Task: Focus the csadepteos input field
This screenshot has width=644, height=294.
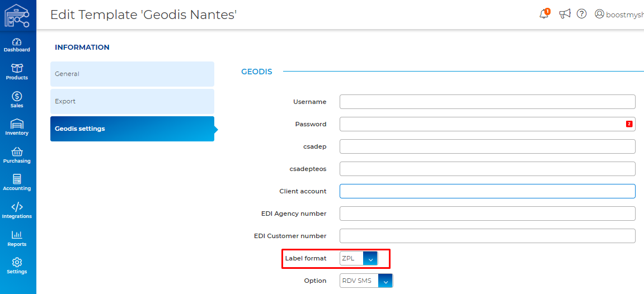Action: pyautogui.click(x=487, y=169)
